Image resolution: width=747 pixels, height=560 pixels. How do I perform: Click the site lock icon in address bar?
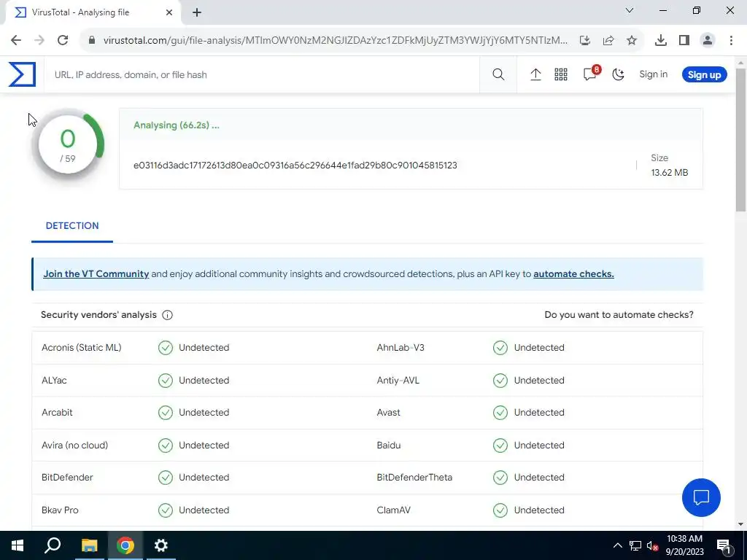tap(92, 40)
